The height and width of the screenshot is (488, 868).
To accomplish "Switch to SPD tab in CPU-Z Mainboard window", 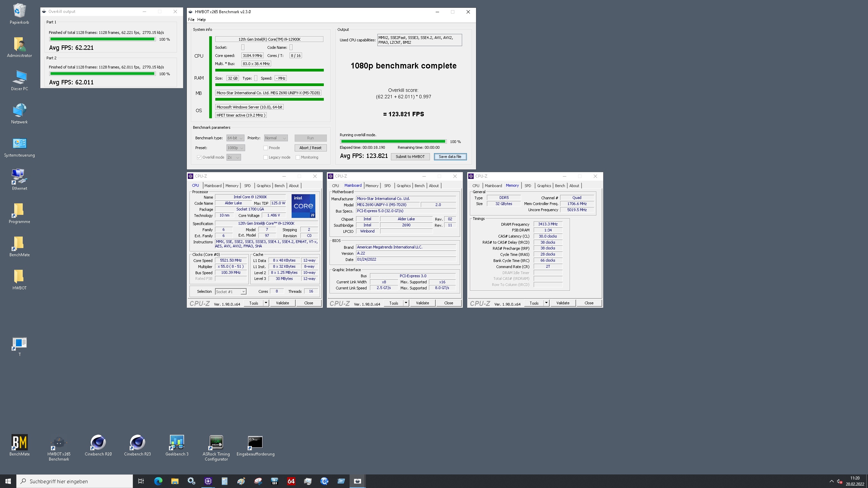I will click(388, 186).
